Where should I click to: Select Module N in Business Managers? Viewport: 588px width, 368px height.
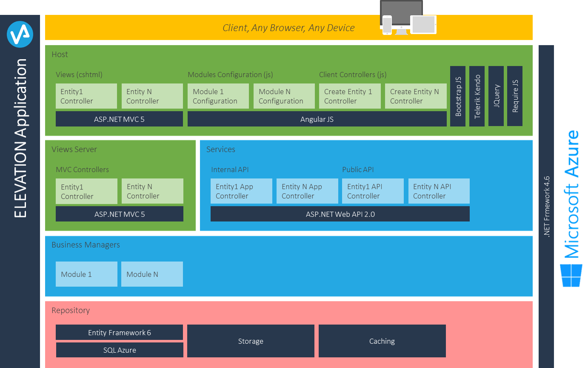(152, 274)
